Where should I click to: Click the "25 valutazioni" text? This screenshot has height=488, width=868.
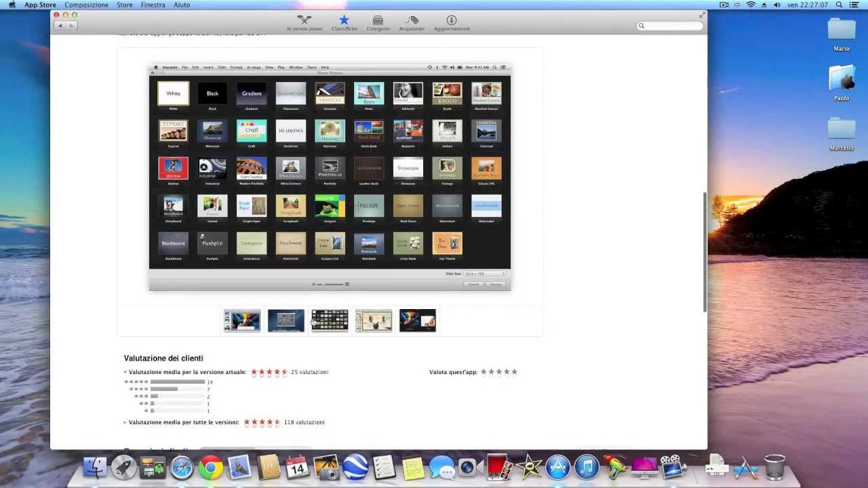(309, 372)
